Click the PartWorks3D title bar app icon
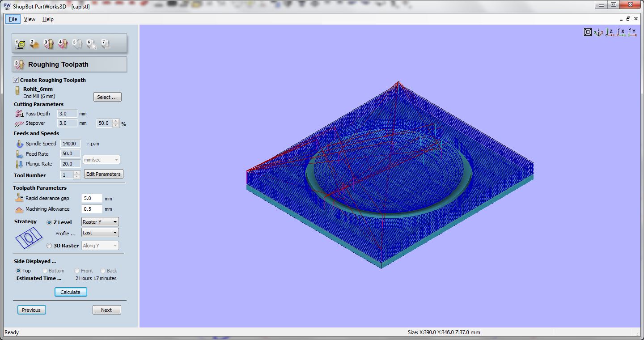Viewport: 644px width, 340px height. (x=7, y=6)
